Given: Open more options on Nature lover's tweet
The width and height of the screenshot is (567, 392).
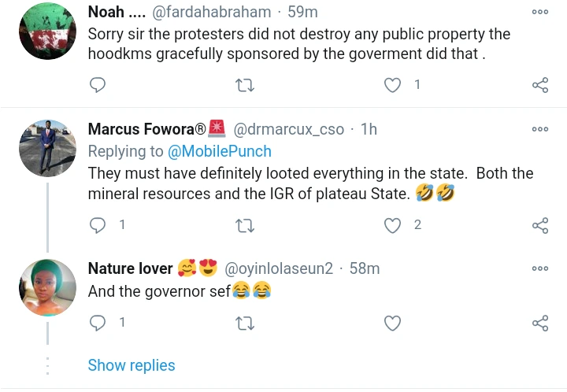Looking at the screenshot, I should coord(540,268).
